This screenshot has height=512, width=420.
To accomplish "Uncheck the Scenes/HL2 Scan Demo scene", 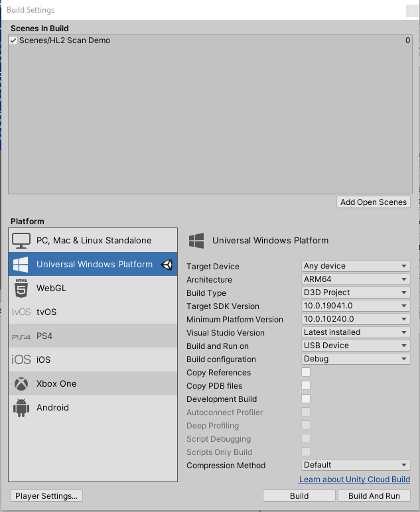I will tap(13, 40).
